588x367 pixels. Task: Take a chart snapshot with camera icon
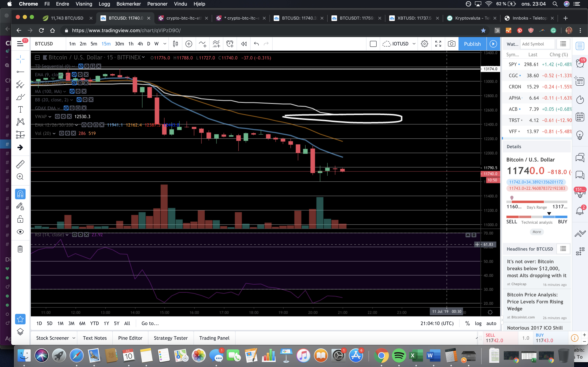(451, 44)
